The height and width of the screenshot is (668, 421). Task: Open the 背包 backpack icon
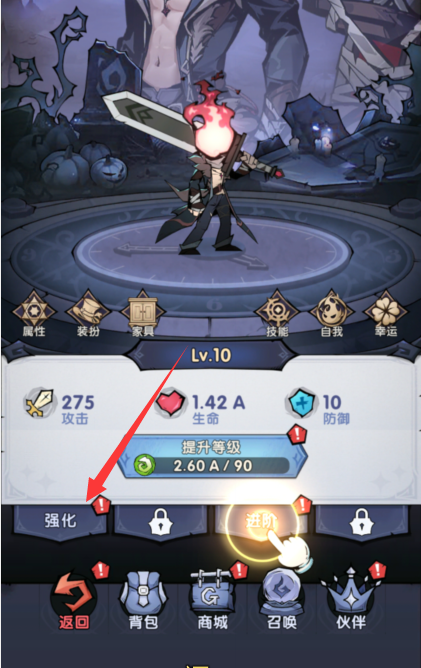143,601
